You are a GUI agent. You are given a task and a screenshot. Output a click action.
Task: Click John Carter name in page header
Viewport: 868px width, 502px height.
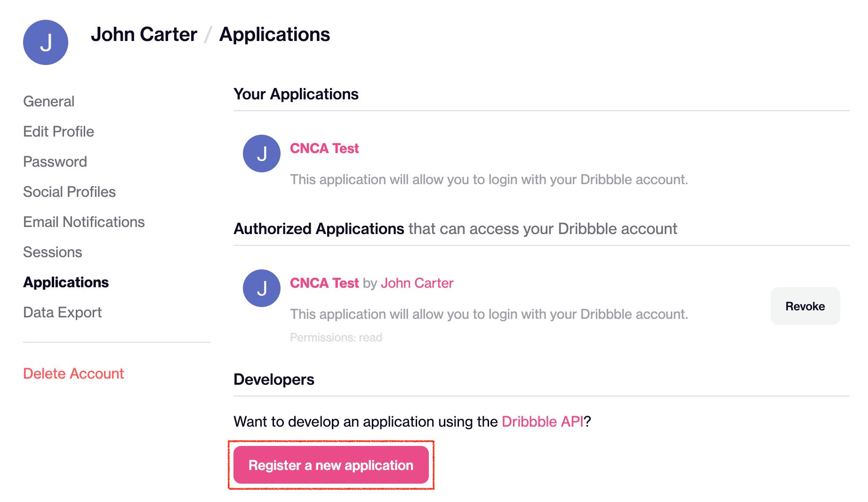144,34
